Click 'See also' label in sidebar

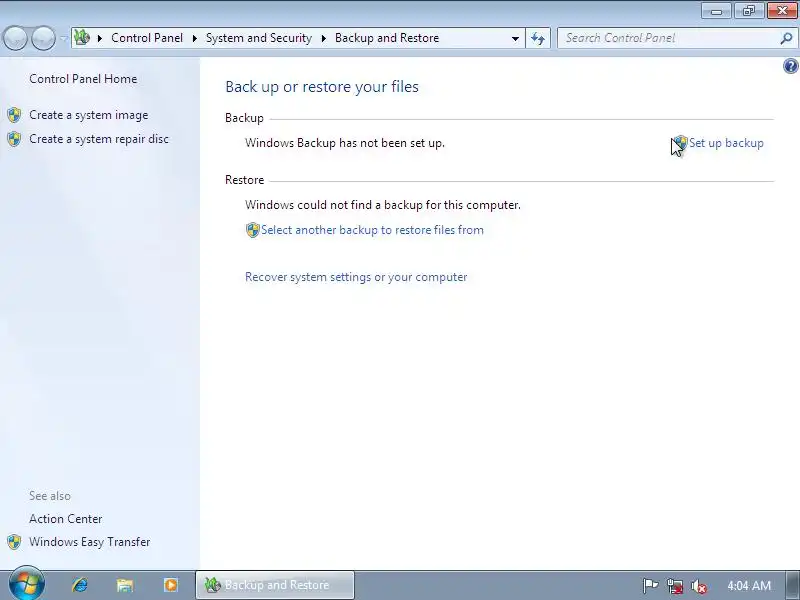[x=50, y=496]
